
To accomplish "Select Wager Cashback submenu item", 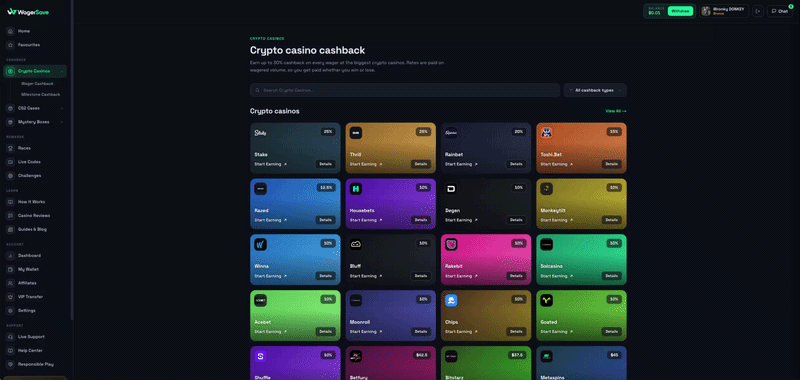I will coord(37,84).
